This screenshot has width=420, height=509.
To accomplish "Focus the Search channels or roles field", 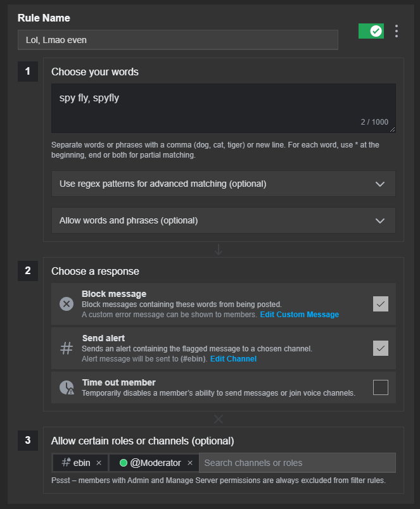I will click(x=297, y=463).
